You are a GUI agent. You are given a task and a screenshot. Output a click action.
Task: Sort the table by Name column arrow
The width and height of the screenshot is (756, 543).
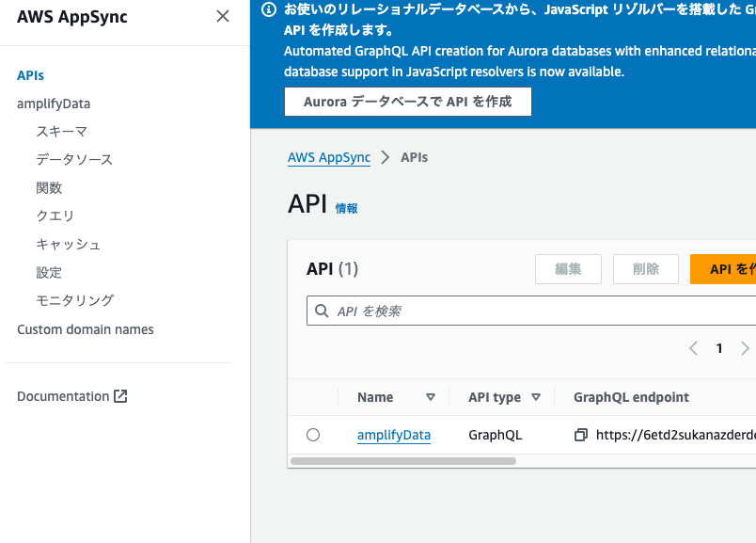tap(431, 397)
